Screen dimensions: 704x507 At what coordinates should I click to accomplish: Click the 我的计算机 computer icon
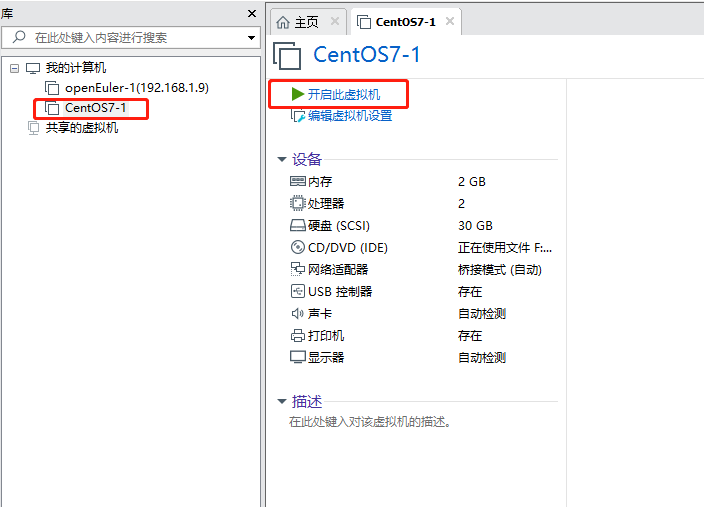[x=33, y=68]
